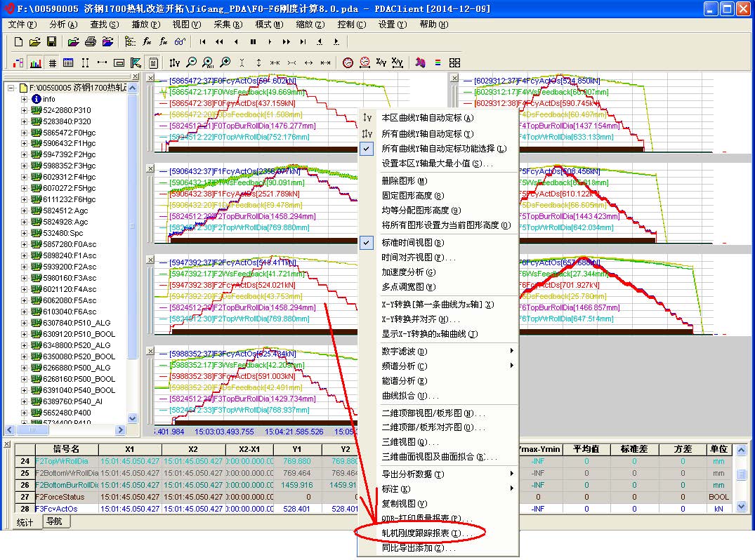755x560 pixels.
Task: Click the Y-axis auto-scale toolbar icon
Action: coord(175,62)
